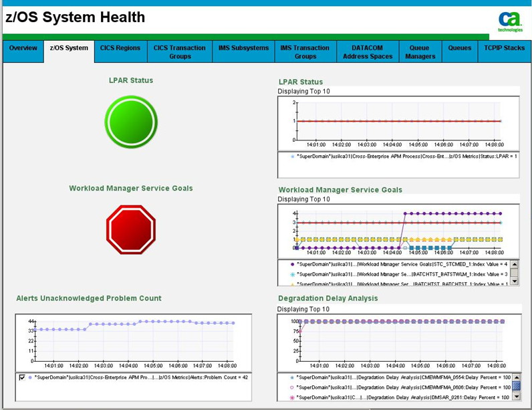This screenshot has height=410, width=532.
Task: Select the BATCHTST_BATSTWLM_1 Index Value legend entry
Action: 402,274
